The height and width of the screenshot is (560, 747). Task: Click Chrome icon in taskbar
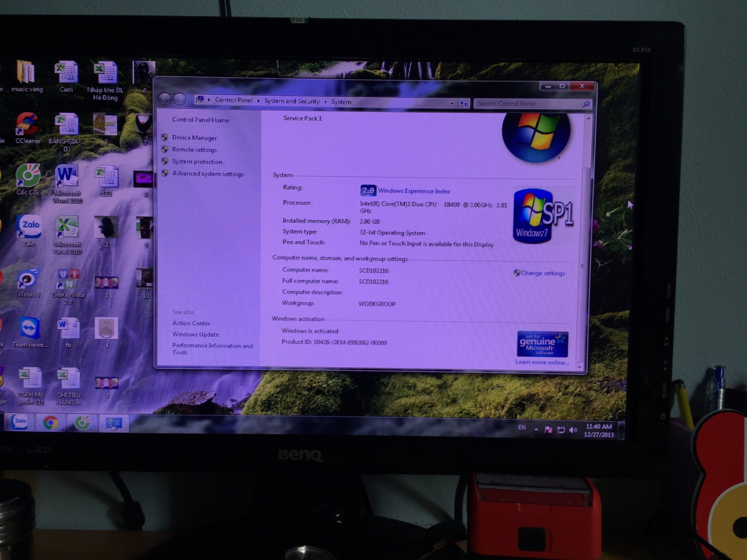[x=50, y=423]
